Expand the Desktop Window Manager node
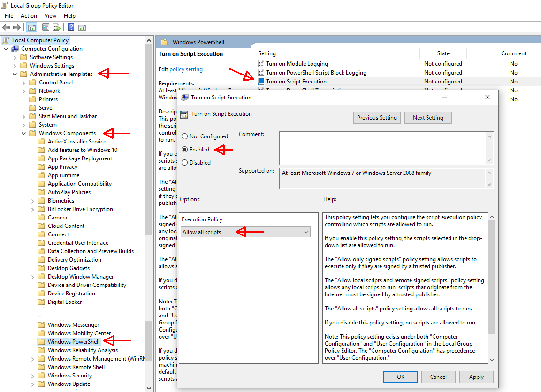 33,277
